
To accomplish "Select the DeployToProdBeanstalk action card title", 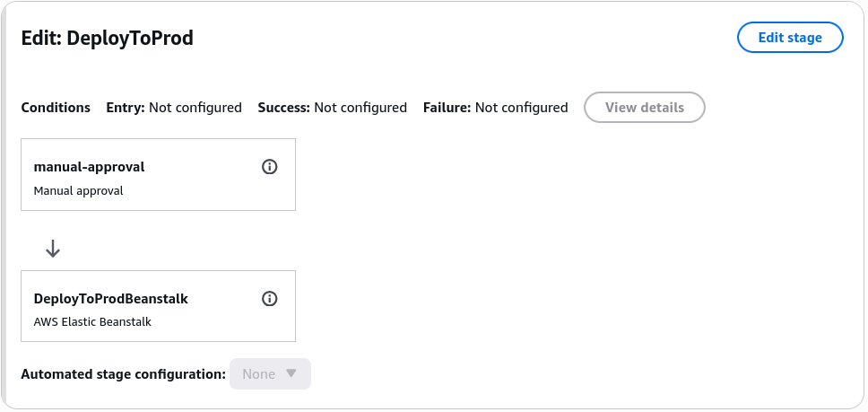I will click(x=110, y=299).
